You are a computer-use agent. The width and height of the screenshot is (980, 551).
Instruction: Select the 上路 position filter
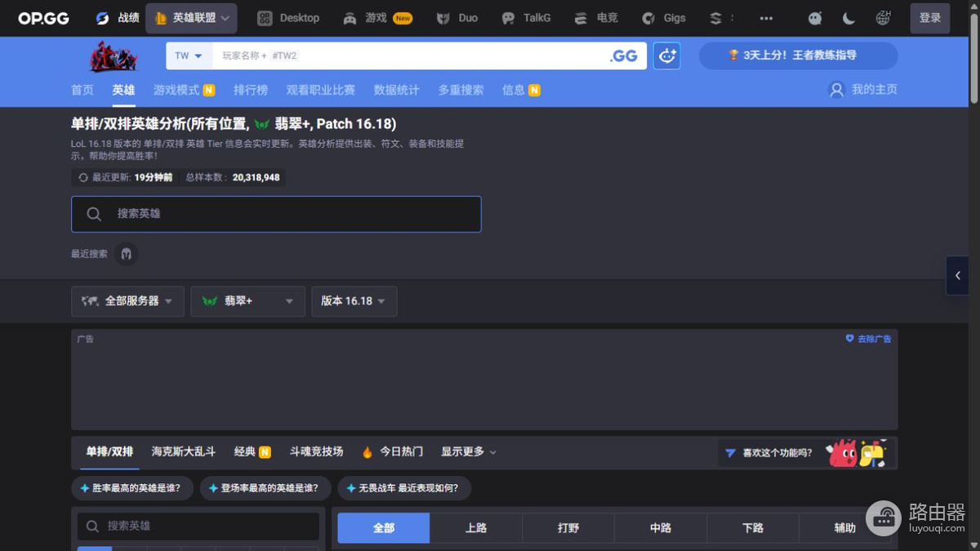(476, 528)
